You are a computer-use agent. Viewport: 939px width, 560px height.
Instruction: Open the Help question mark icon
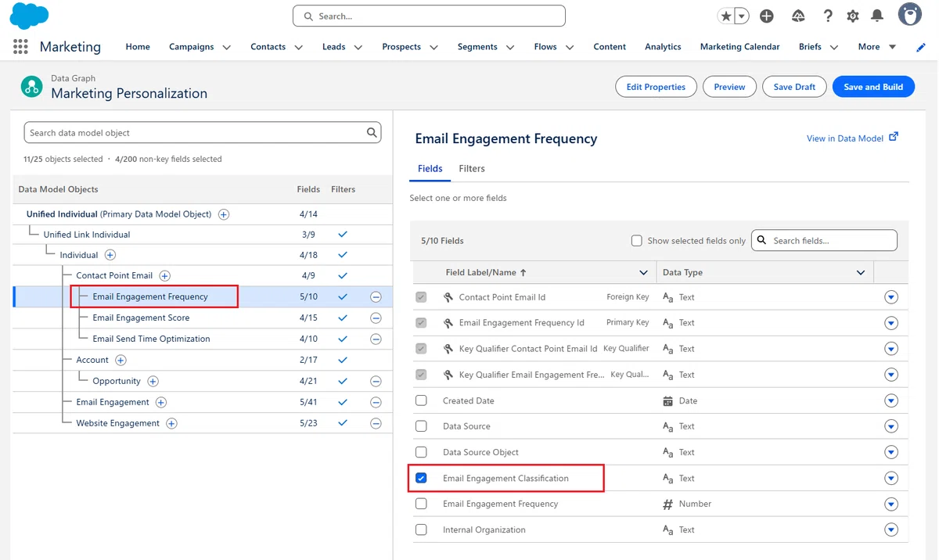tap(828, 16)
